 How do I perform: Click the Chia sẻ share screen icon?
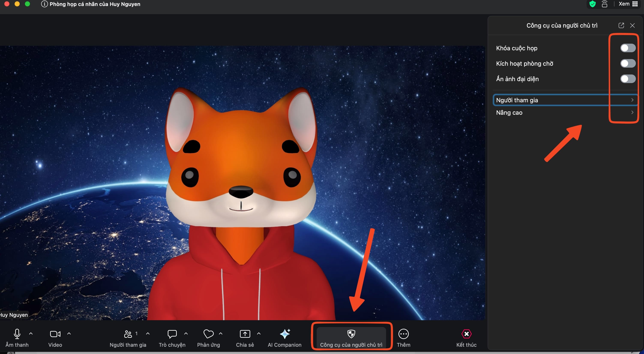point(245,334)
